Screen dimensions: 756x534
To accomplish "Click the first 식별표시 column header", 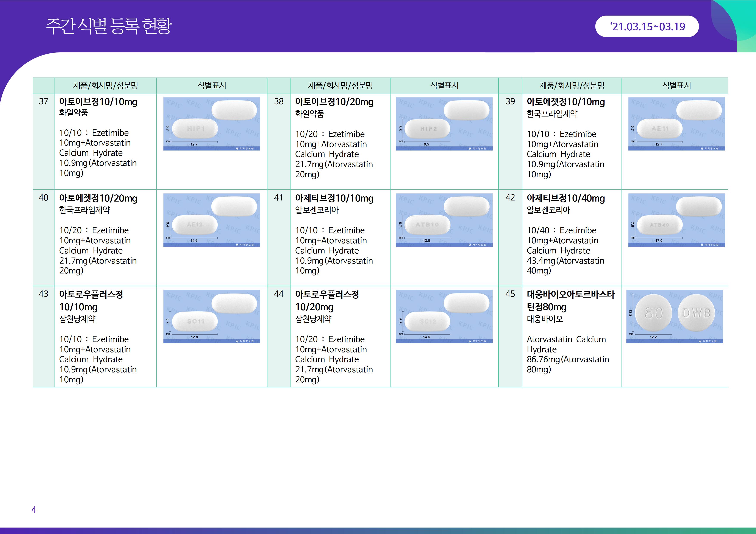I will pyautogui.click(x=211, y=85).
